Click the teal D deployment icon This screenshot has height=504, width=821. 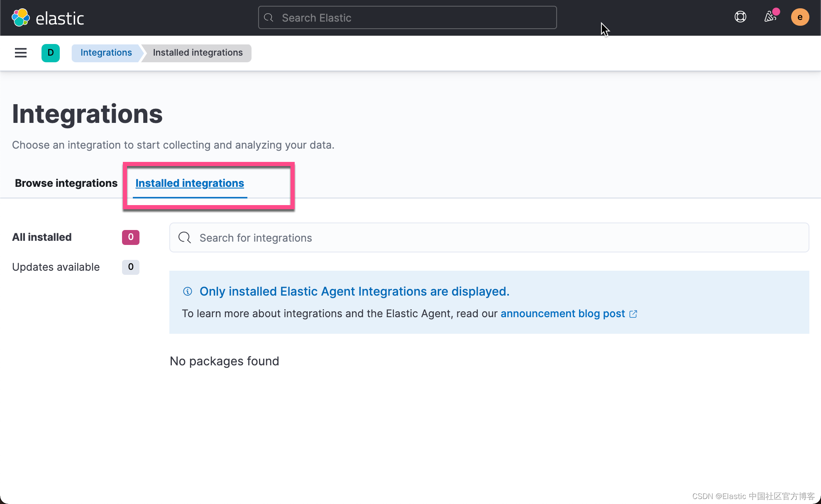click(x=50, y=53)
